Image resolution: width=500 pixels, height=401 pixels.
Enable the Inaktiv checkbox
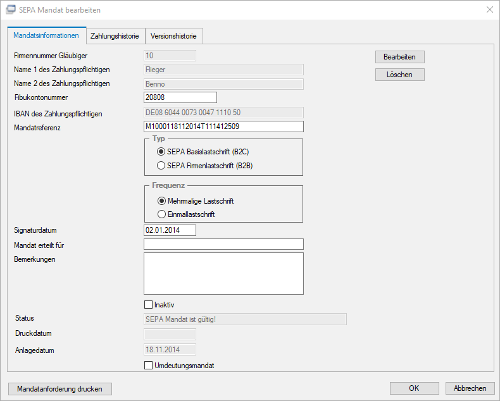[x=148, y=304]
